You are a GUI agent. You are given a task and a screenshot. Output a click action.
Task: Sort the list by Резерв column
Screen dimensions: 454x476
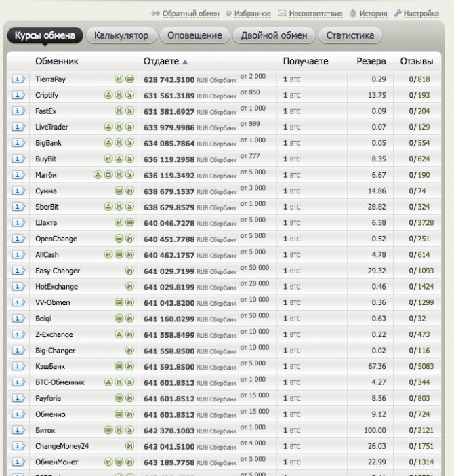coord(371,62)
